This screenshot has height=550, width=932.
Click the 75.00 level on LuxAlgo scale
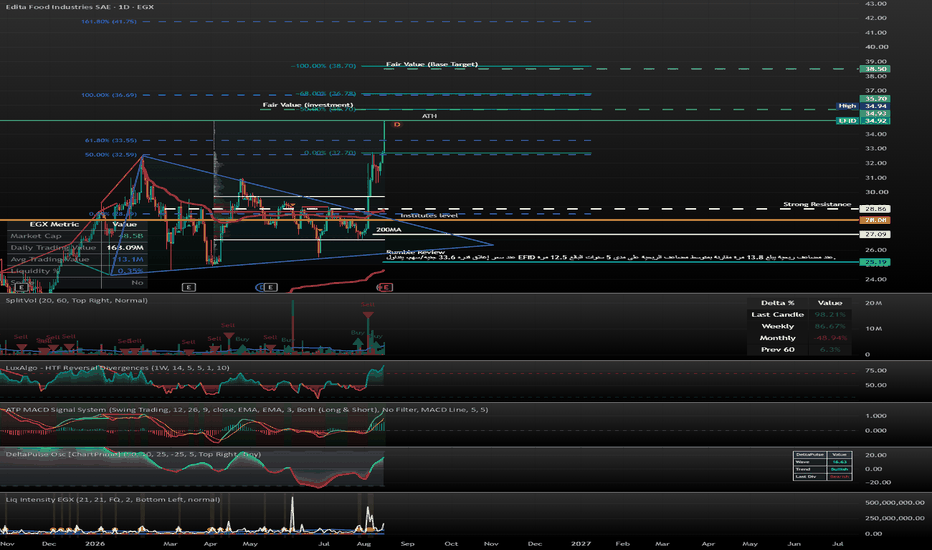pyautogui.click(x=876, y=370)
